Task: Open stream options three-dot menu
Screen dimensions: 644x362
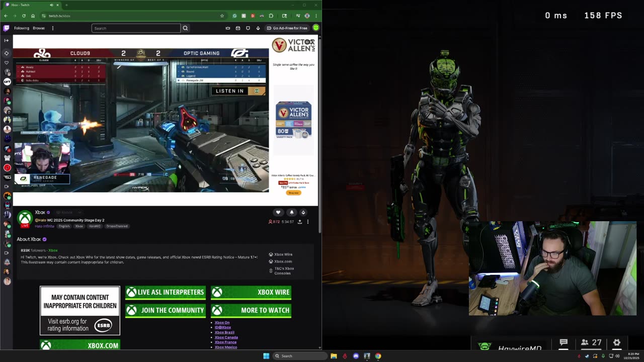Action: (x=308, y=222)
